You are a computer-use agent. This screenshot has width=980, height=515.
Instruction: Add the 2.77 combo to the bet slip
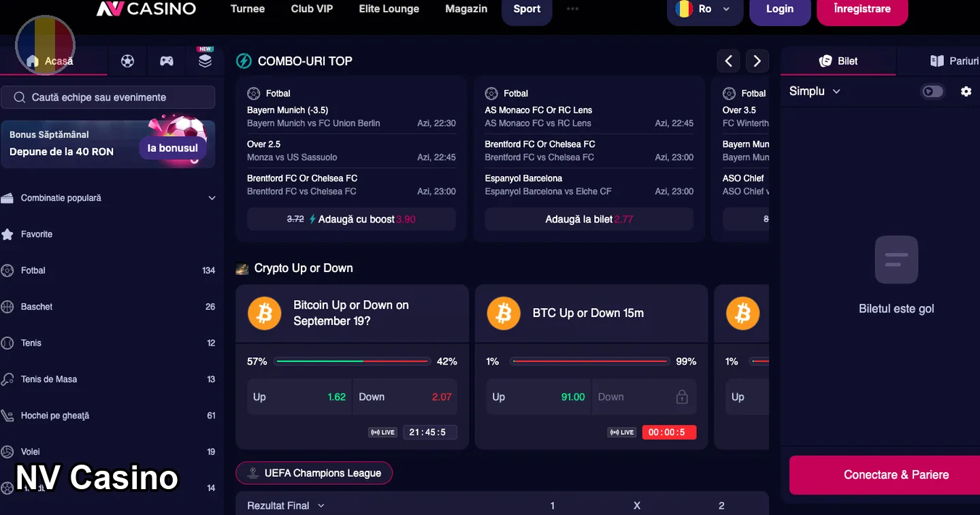click(589, 219)
